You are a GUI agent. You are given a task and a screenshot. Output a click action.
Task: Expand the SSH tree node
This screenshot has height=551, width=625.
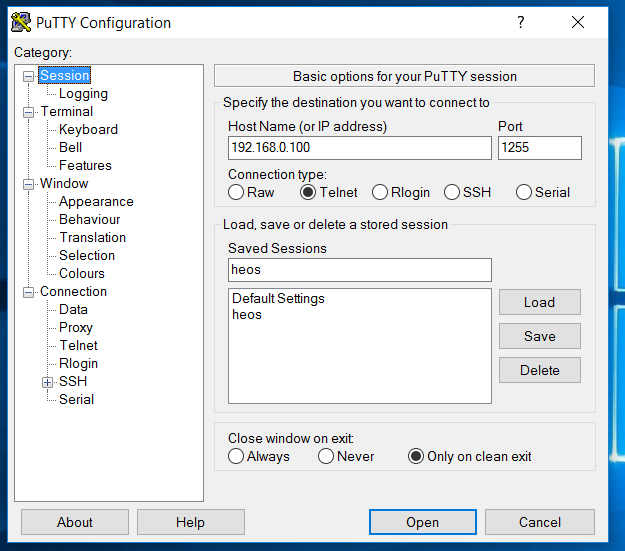[47, 381]
